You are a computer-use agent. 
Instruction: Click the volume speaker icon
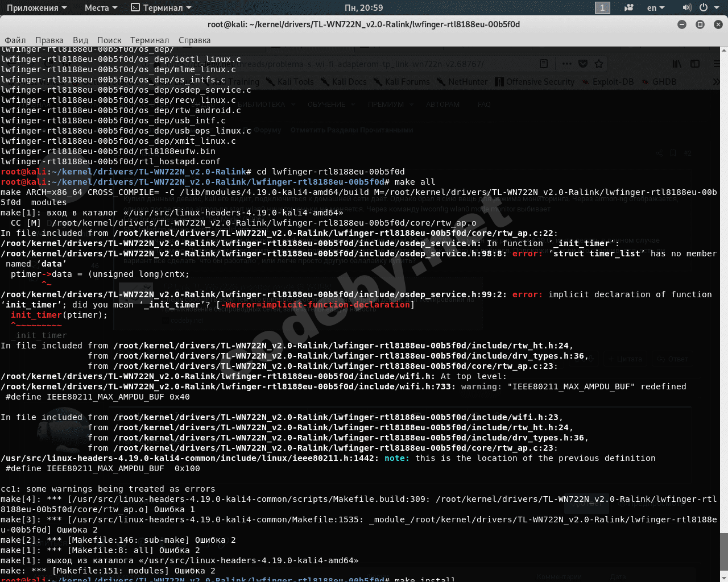pyautogui.click(x=687, y=7)
